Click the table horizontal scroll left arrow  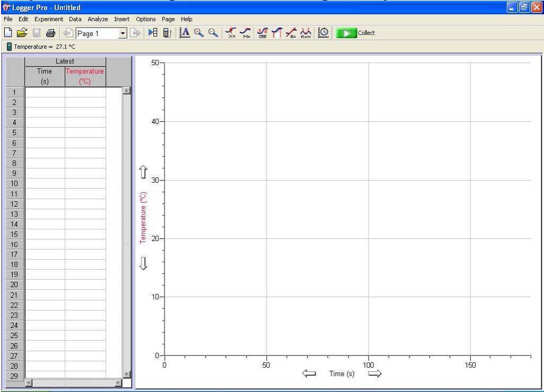click(29, 382)
